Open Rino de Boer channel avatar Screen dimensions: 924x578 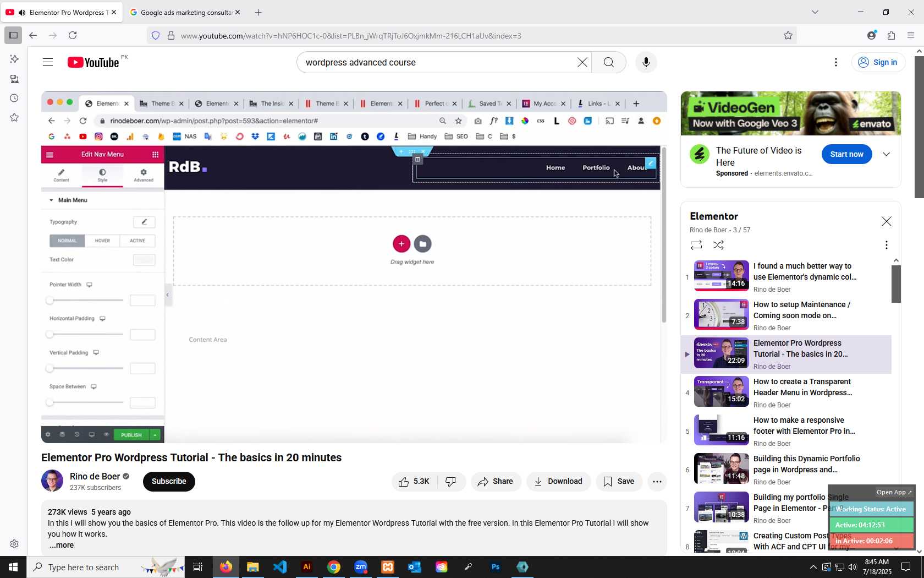point(52,481)
